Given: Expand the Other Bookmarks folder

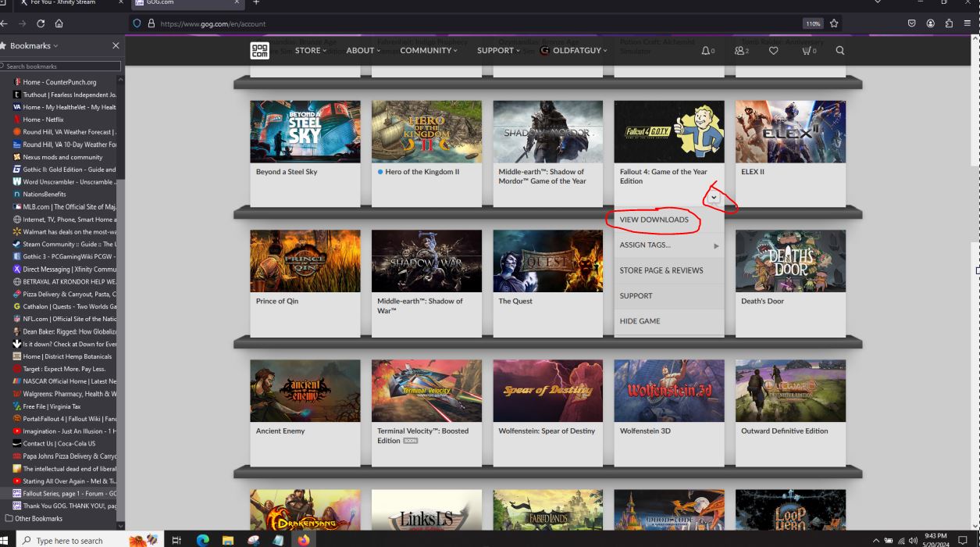Looking at the screenshot, I should coord(33,518).
